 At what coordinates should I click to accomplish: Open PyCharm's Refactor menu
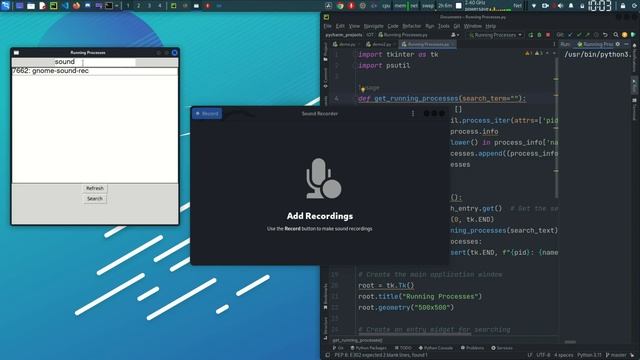[x=411, y=26]
